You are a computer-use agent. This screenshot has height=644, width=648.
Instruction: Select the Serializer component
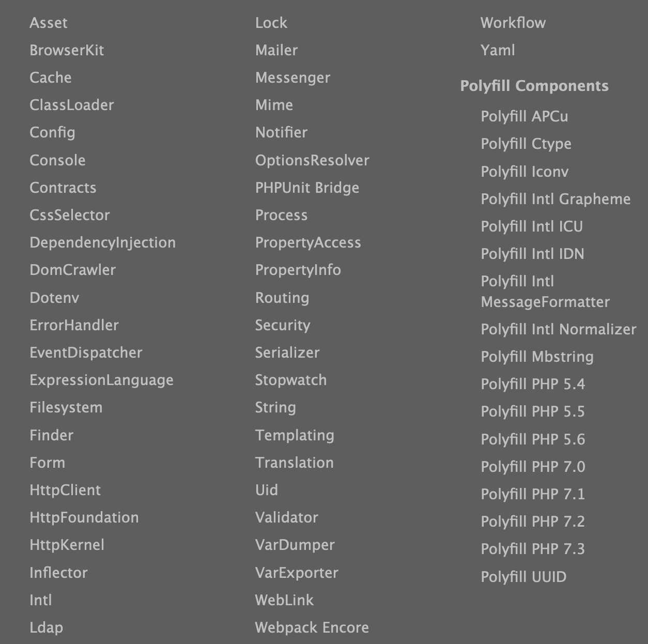click(x=287, y=352)
